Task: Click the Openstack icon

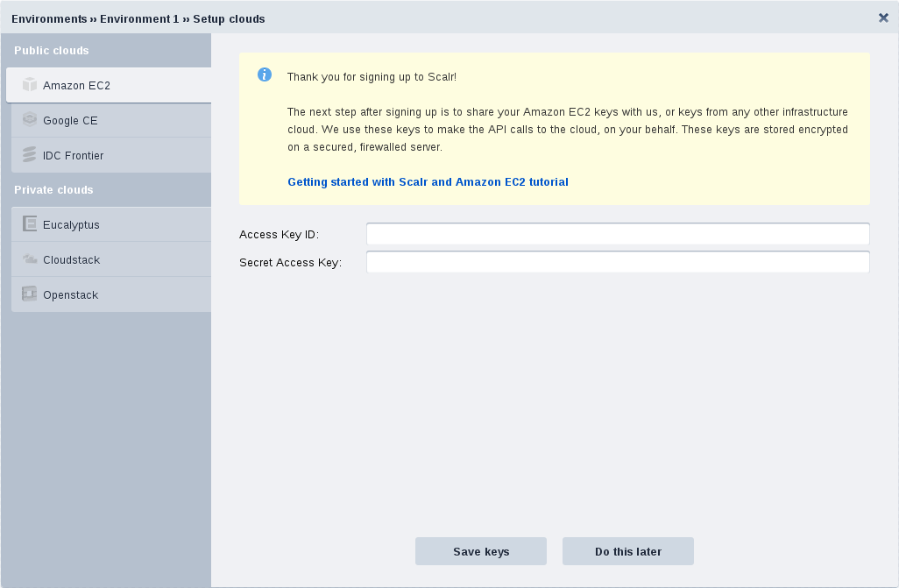Action: [x=29, y=294]
